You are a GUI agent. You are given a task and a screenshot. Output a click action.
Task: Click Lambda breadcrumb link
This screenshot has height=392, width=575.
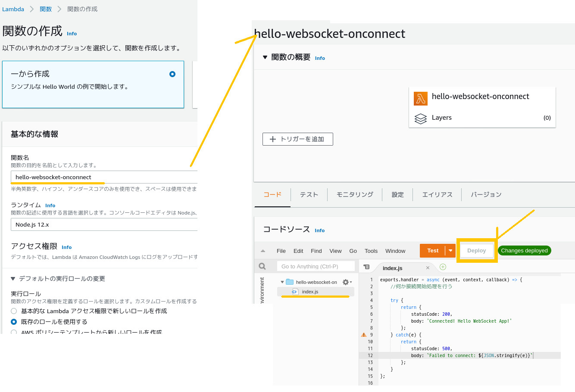(13, 9)
